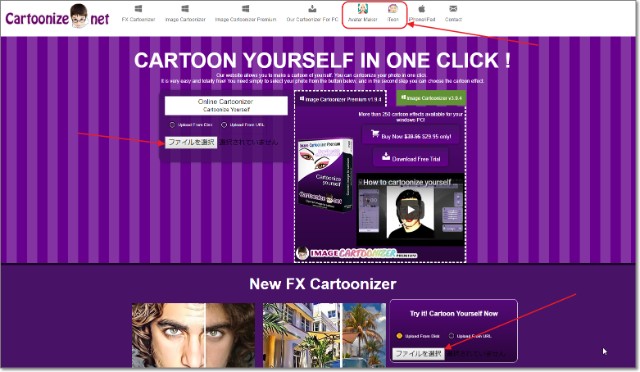Go to Image Cartoonizer Premium in navigation
This screenshot has height=372, width=640.
[x=245, y=13]
